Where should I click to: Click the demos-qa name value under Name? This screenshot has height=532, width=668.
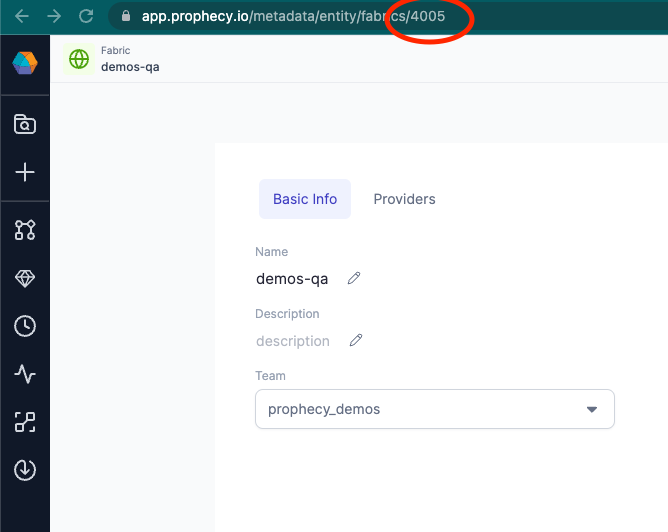click(x=292, y=279)
